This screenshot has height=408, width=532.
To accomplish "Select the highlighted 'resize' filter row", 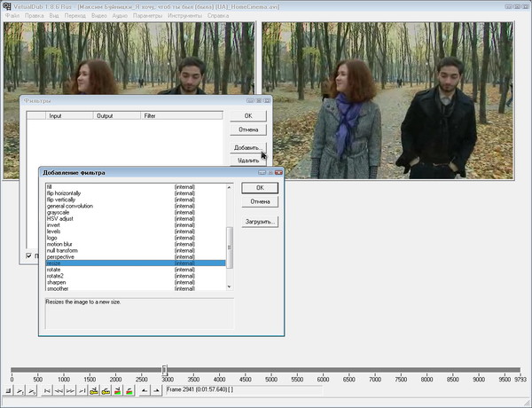I will point(136,263).
